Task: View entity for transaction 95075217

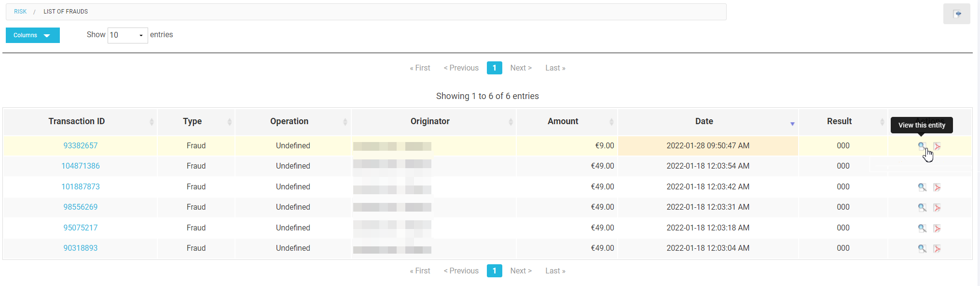Action: pos(922,228)
